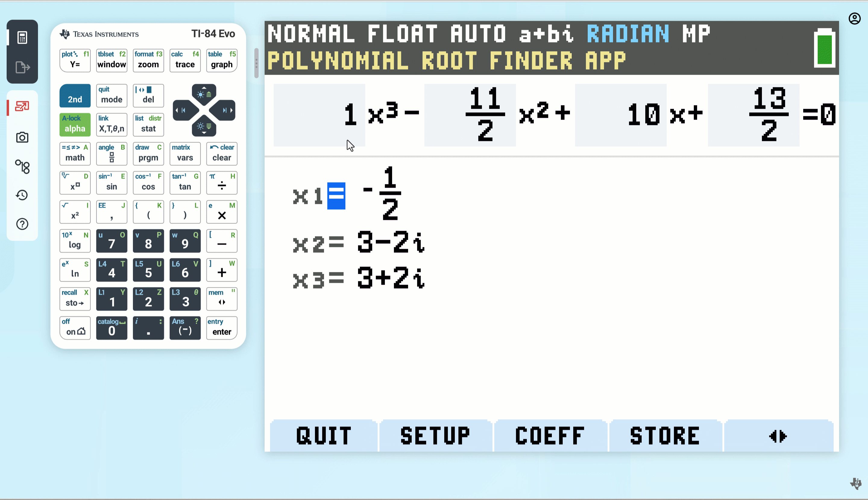Viewport: 868px width, 500px height.
Task: Click the x coefficient field showing 10
Action: pos(621,115)
